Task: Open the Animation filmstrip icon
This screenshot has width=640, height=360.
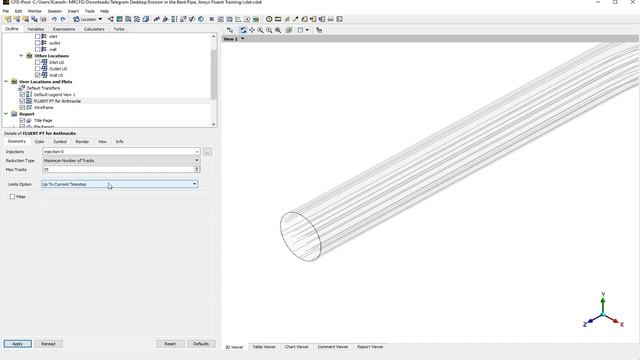Action: [x=278, y=19]
